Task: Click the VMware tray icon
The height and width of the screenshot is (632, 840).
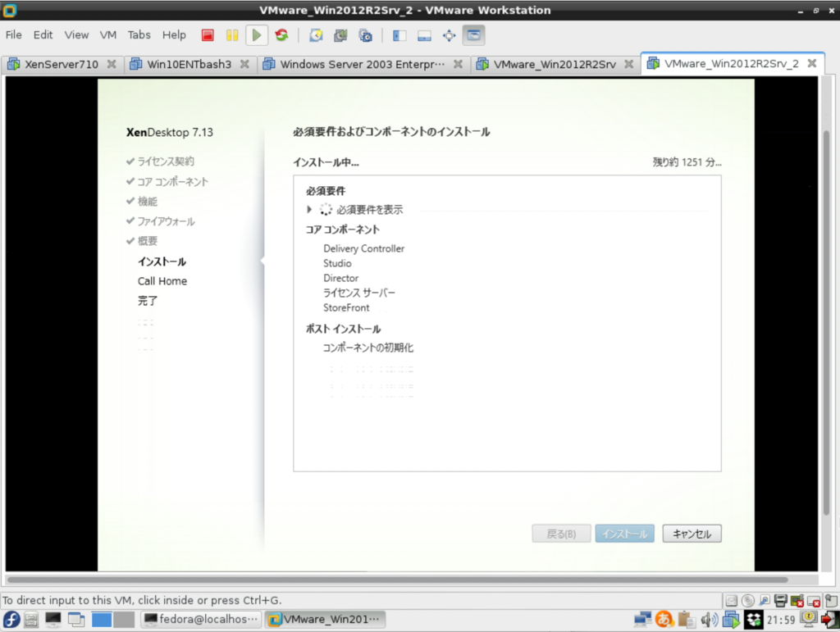Action: [731, 620]
